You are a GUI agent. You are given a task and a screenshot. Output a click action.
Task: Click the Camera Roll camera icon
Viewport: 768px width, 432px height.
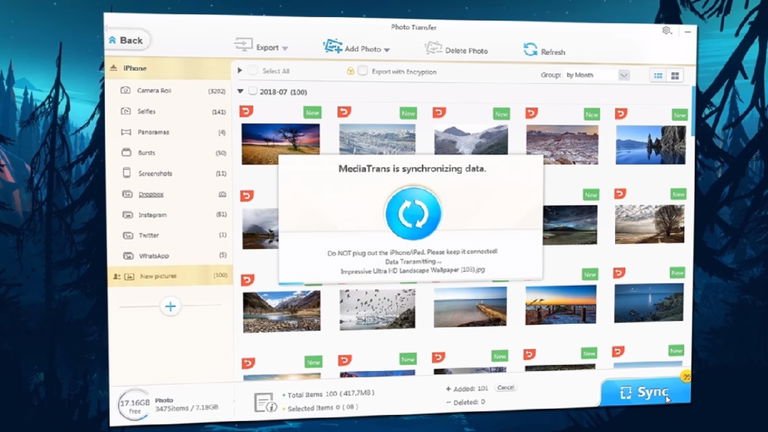tap(126, 90)
